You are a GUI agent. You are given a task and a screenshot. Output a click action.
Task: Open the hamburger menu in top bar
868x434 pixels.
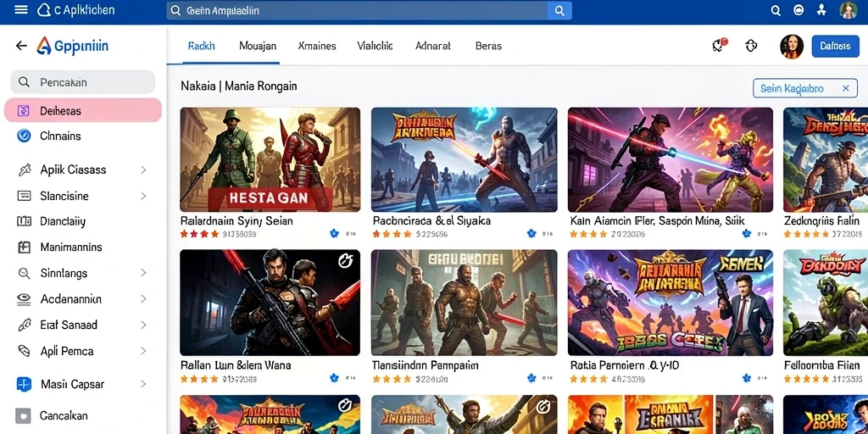point(21,10)
